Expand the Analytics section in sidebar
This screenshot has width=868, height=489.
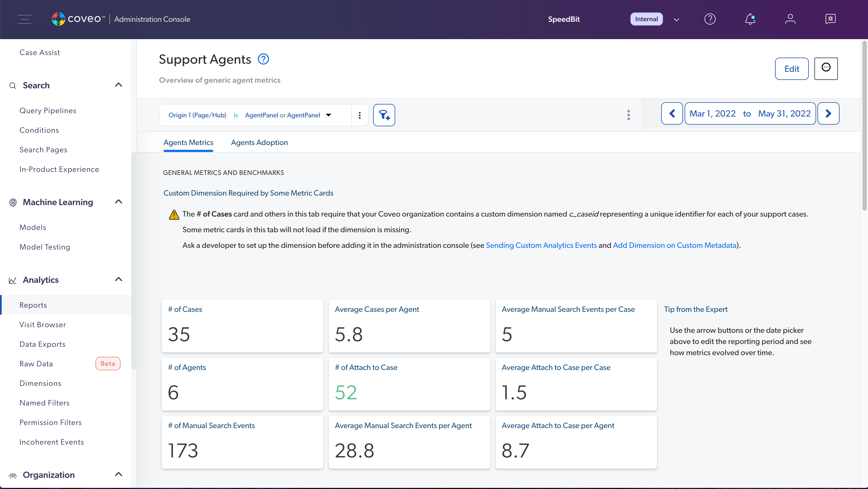[x=119, y=279]
